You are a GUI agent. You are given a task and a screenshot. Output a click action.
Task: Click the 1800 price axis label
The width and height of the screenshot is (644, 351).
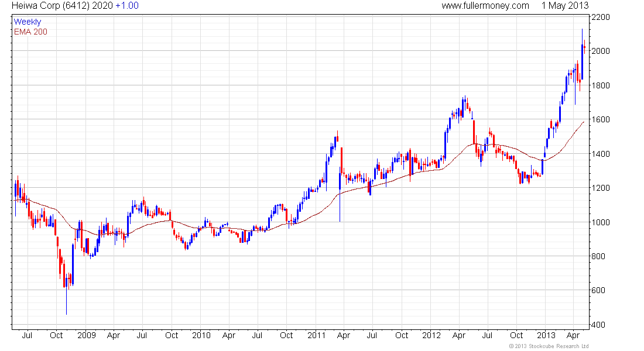click(601, 85)
